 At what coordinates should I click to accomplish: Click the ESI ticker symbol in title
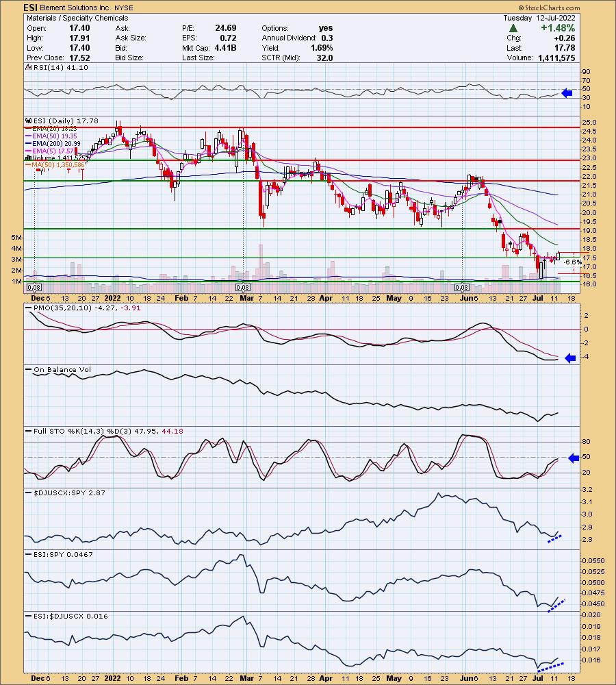pos(31,8)
